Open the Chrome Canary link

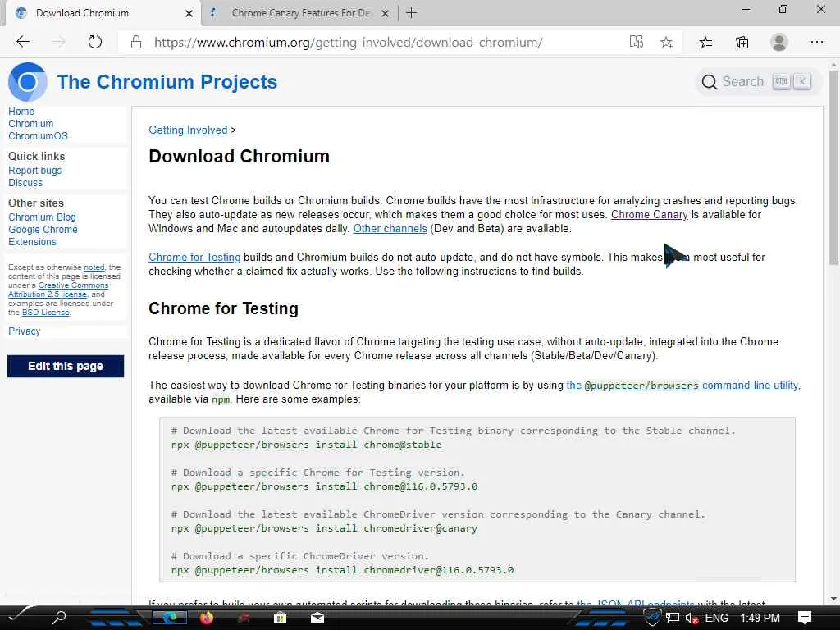(650, 214)
